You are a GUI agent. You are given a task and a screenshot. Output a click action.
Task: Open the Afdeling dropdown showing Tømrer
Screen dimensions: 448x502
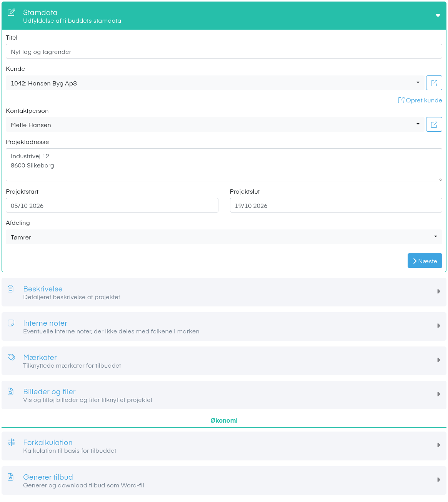click(224, 237)
